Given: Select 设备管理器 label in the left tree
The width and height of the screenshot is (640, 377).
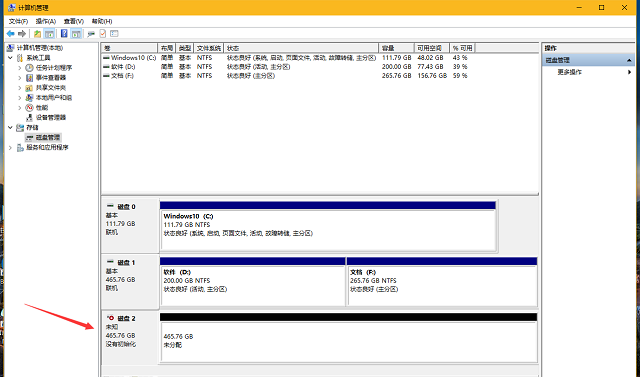Looking at the screenshot, I should point(51,118).
